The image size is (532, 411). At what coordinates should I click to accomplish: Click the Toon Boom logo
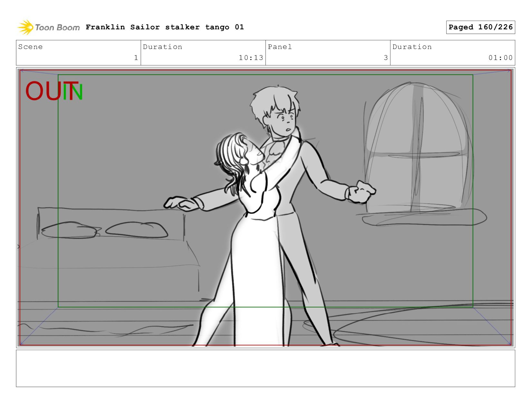click(48, 27)
